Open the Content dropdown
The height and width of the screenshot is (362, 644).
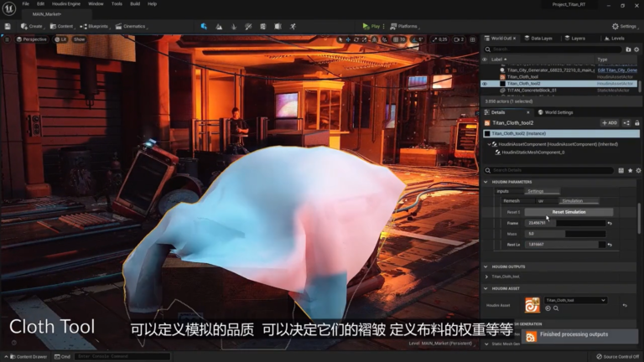click(x=62, y=26)
